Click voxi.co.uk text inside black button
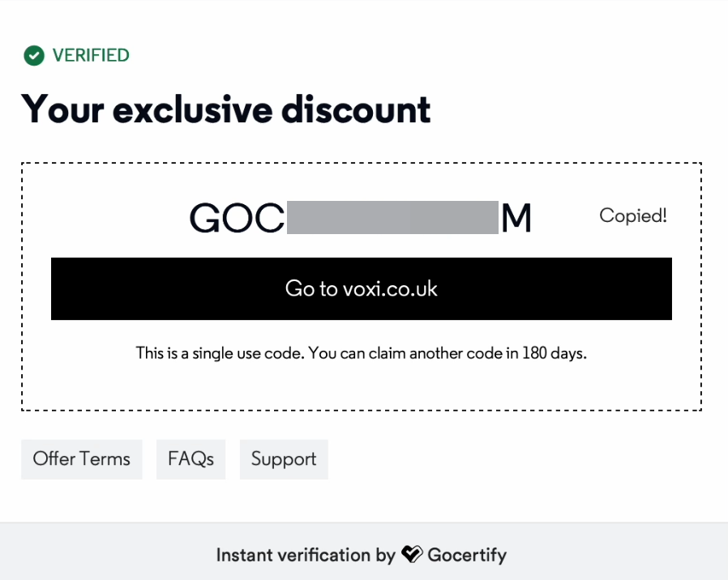 click(390, 288)
